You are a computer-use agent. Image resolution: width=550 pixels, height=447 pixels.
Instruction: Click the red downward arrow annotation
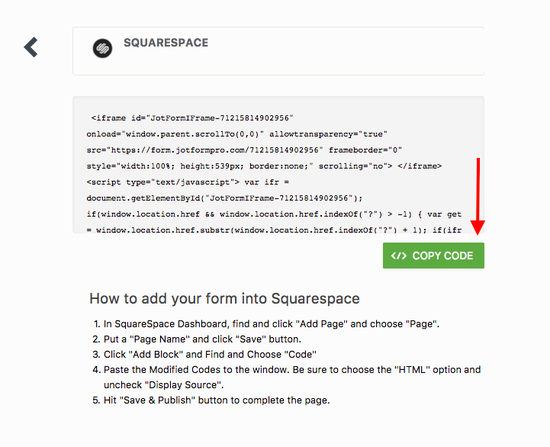[x=478, y=196]
